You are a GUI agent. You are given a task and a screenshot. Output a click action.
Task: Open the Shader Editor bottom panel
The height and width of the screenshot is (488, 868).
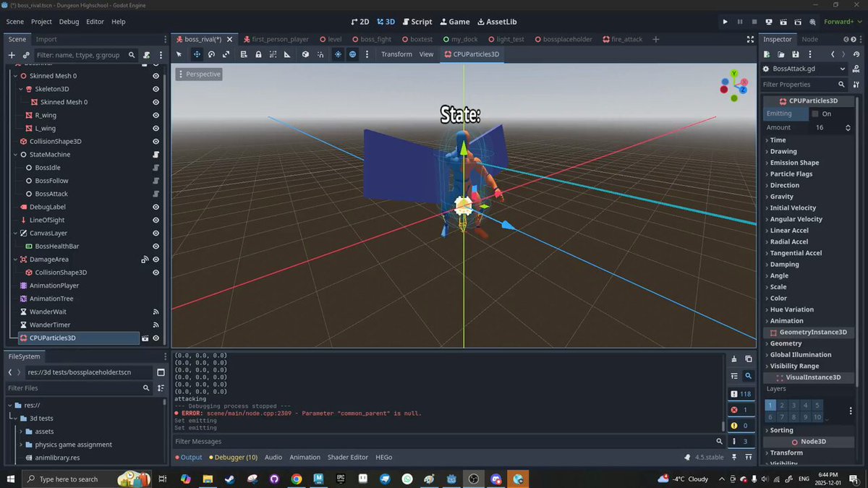(x=349, y=457)
